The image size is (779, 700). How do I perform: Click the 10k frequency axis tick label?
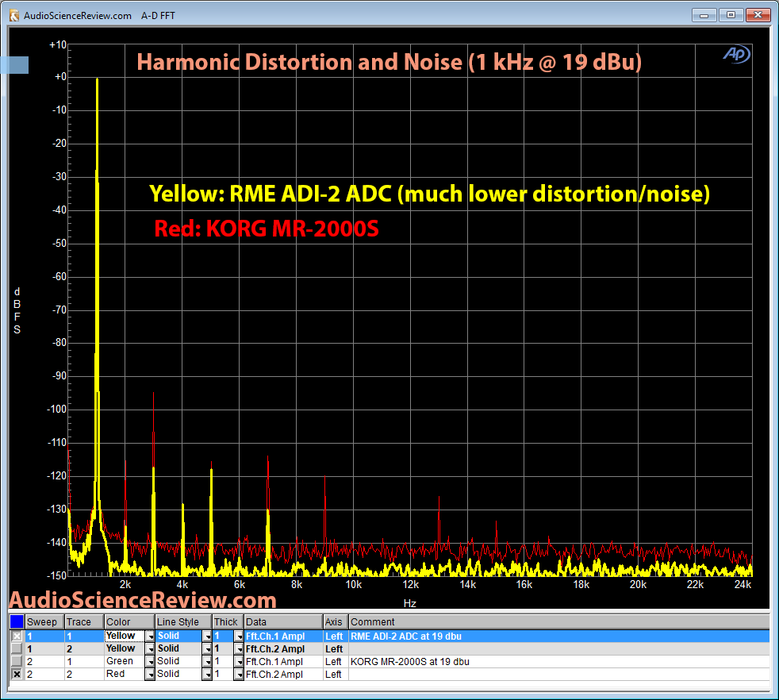coord(353,585)
